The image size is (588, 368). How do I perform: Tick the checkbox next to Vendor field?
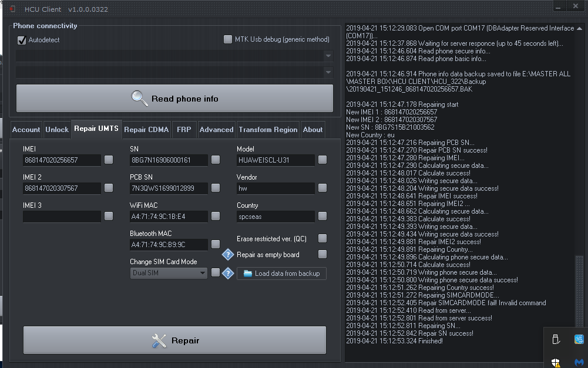(322, 188)
